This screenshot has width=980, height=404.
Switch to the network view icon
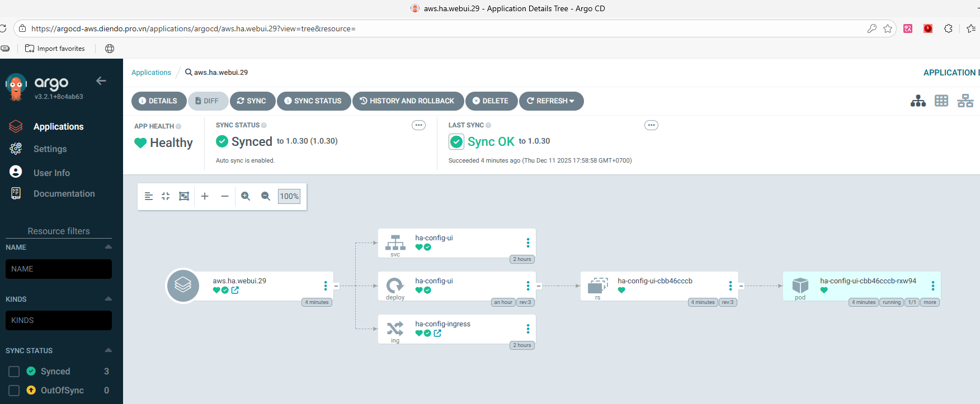pos(965,101)
